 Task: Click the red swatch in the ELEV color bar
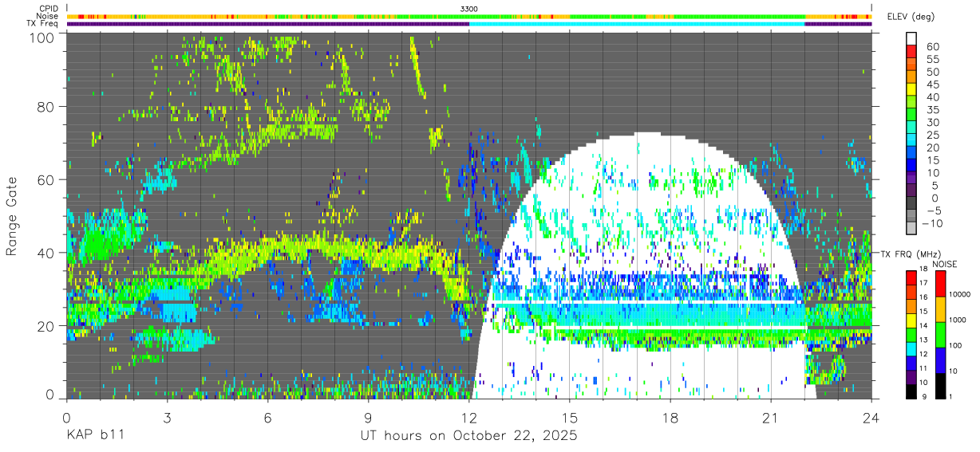(x=911, y=50)
